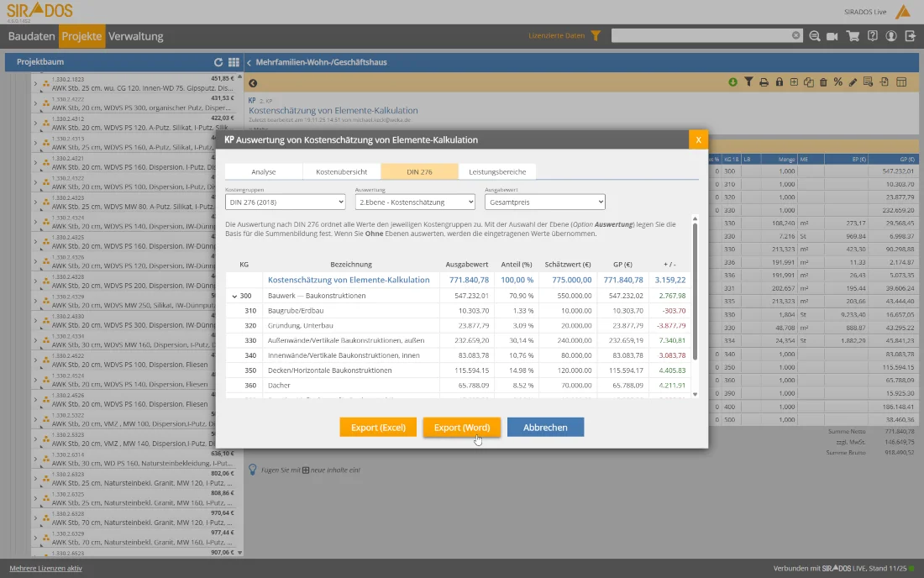Click the Abbrechen button

pos(545,428)
